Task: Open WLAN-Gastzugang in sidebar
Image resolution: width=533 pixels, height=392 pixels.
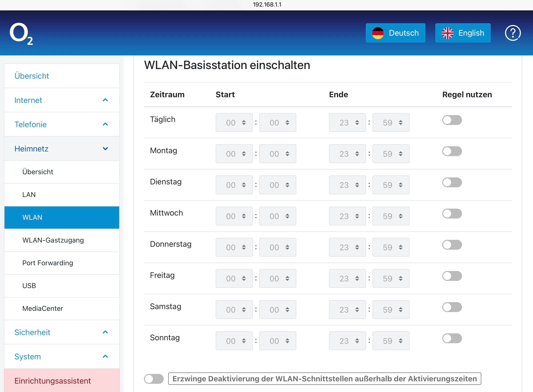Action: click(x=53, y=240)
